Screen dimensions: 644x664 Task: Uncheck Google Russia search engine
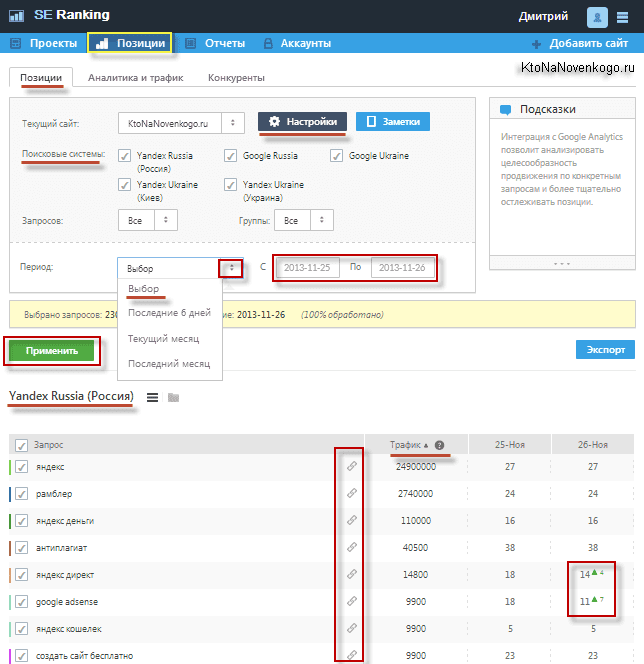230,155
